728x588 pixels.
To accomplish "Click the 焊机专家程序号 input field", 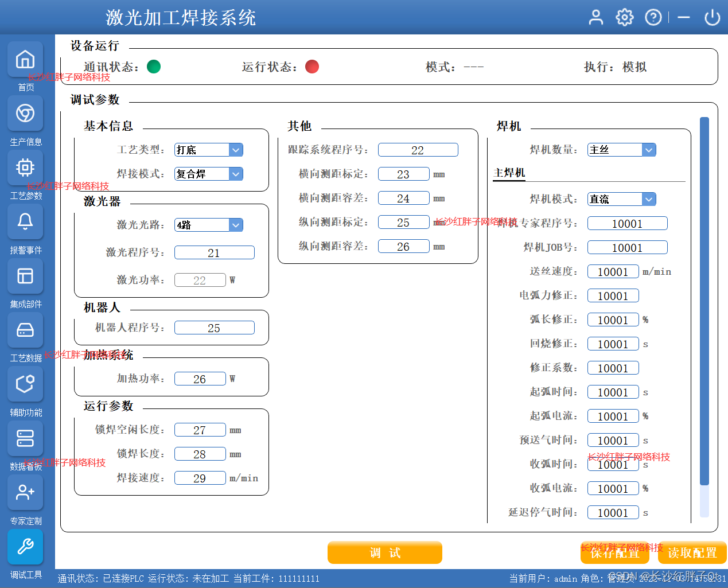I will (x=628, y=223).
